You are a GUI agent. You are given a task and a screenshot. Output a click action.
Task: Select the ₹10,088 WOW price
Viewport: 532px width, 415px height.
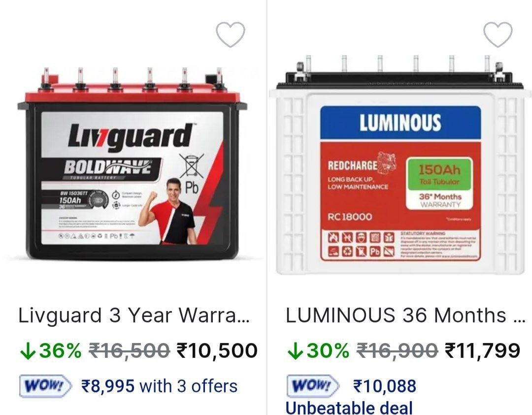pos(384,386)
